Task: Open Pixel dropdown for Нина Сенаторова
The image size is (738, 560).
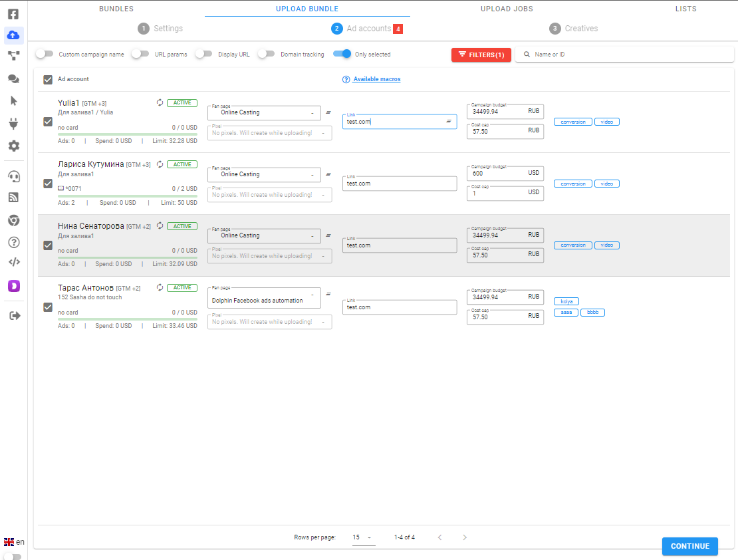Action: tap(270, 256)
